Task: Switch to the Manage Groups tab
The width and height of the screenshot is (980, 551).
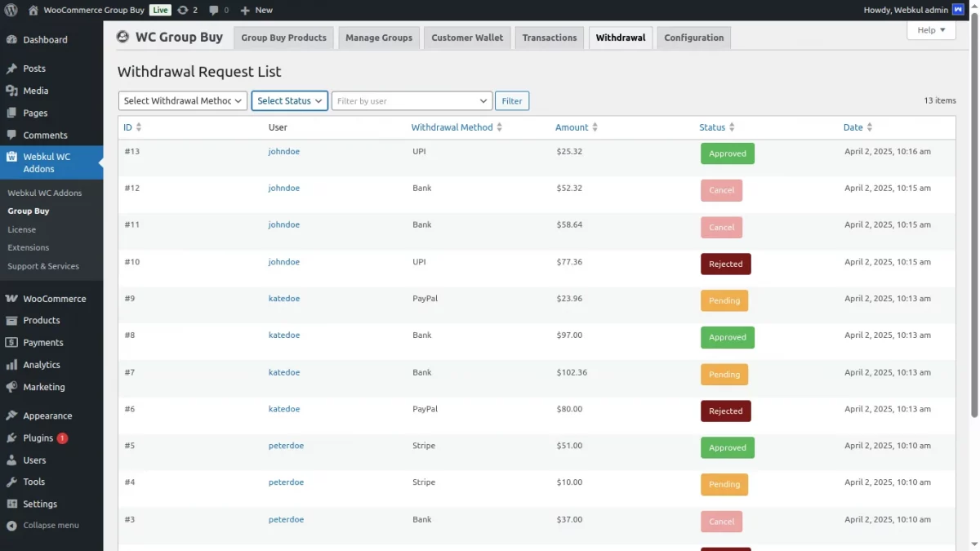Action: coord(378,37)
